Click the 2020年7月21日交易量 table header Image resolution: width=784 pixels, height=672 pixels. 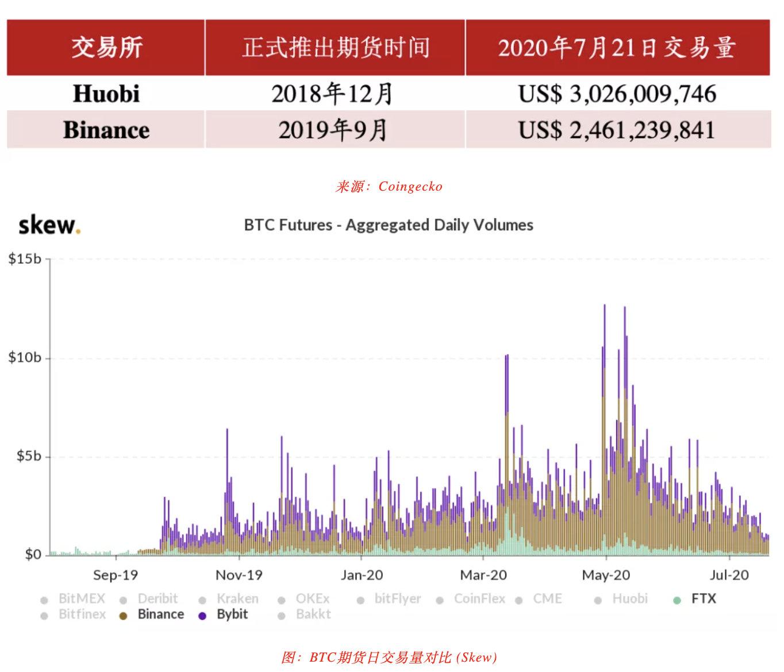(618, 48)
